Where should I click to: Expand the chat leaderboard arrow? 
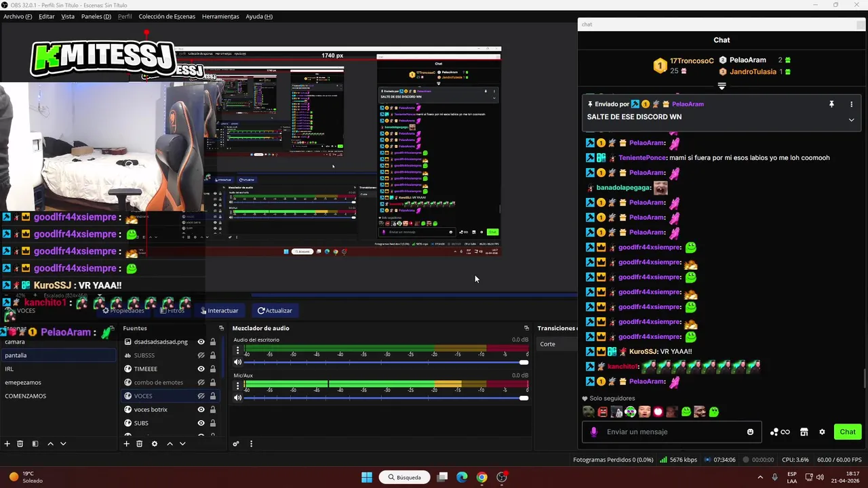click(722, 86)
